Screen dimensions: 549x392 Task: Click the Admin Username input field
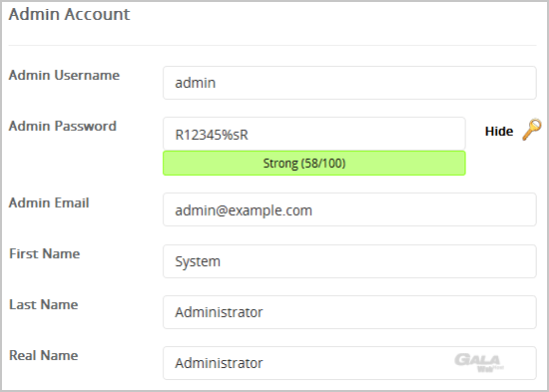pos(349,83)
